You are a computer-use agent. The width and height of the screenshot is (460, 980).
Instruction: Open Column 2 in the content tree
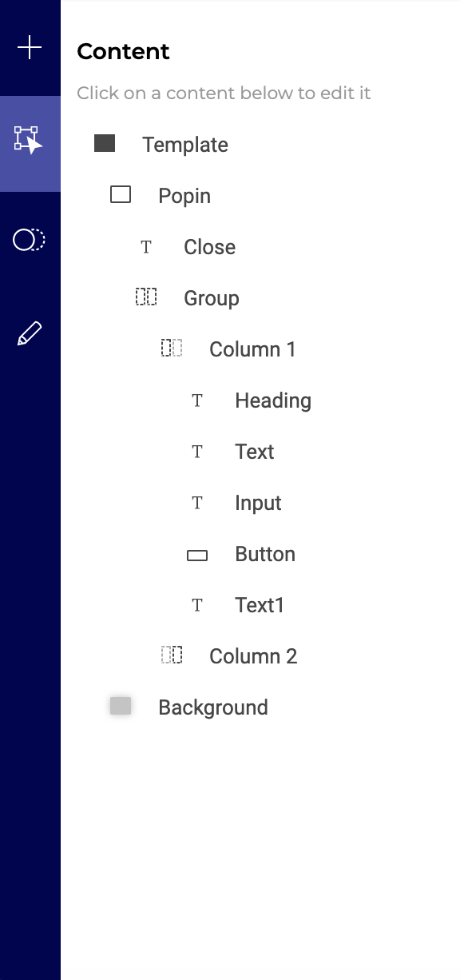point(253,656)
